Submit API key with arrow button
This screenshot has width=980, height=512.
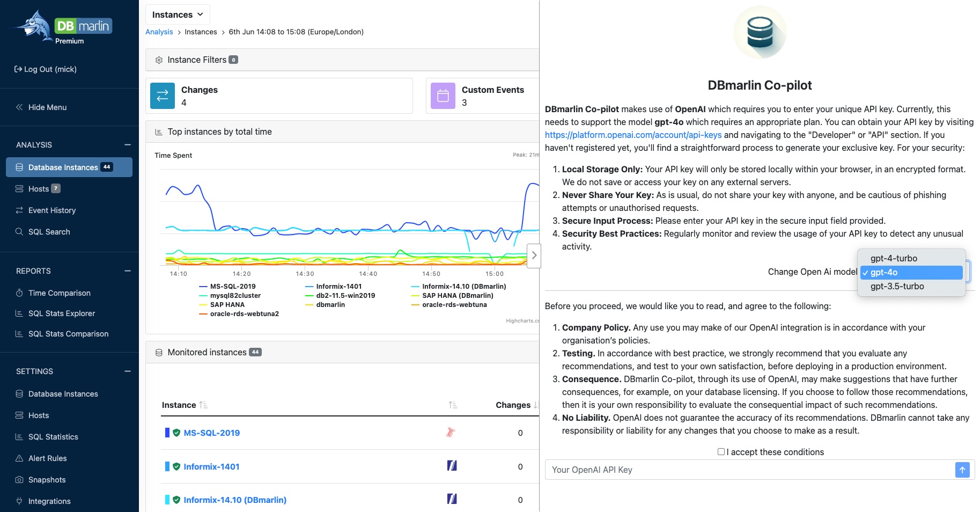[x=962, y=470]
